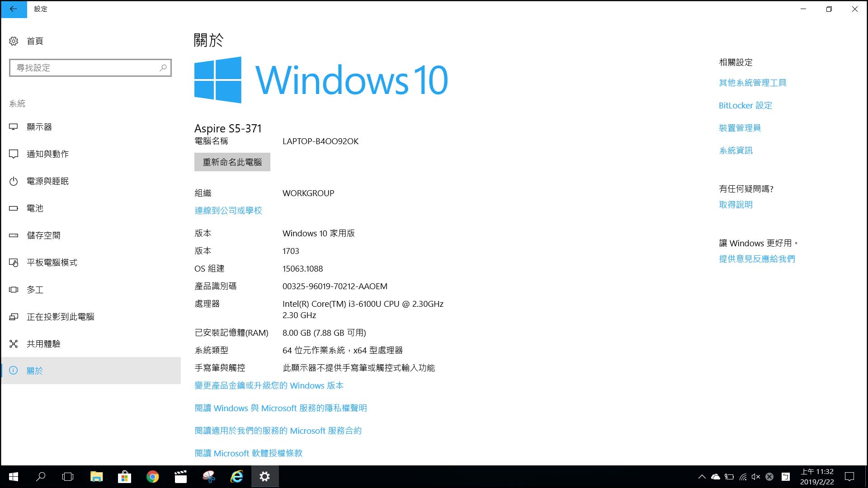
Task: Select 儲存空間 storage in the sidebar
Action: coord(90,235)
